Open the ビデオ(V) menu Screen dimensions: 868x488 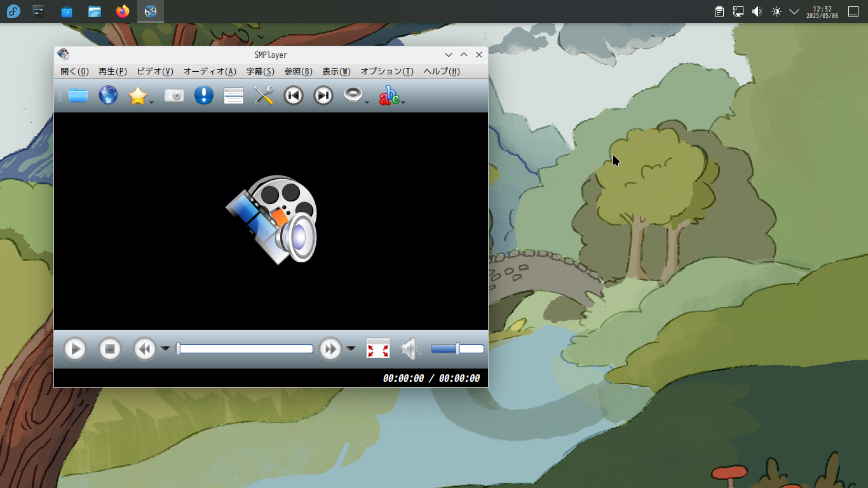click(x=155, y=72)
